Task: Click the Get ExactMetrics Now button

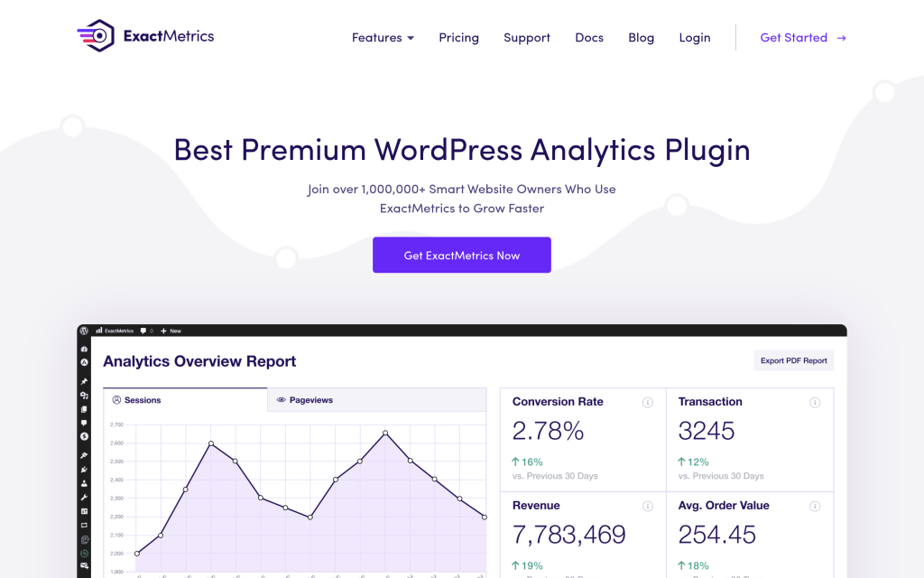Action: tap(462, 255)
